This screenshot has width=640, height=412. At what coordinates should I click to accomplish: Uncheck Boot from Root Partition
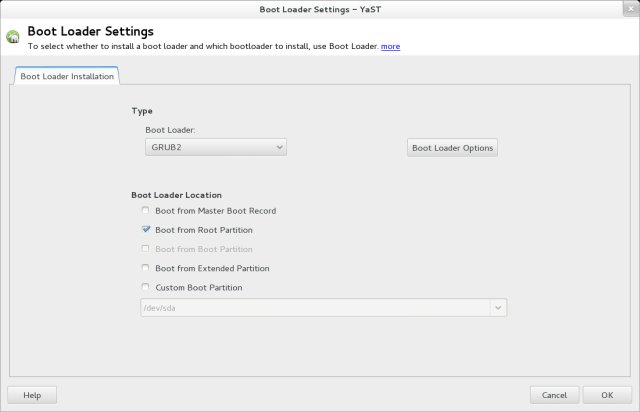[x=146, y=230]
